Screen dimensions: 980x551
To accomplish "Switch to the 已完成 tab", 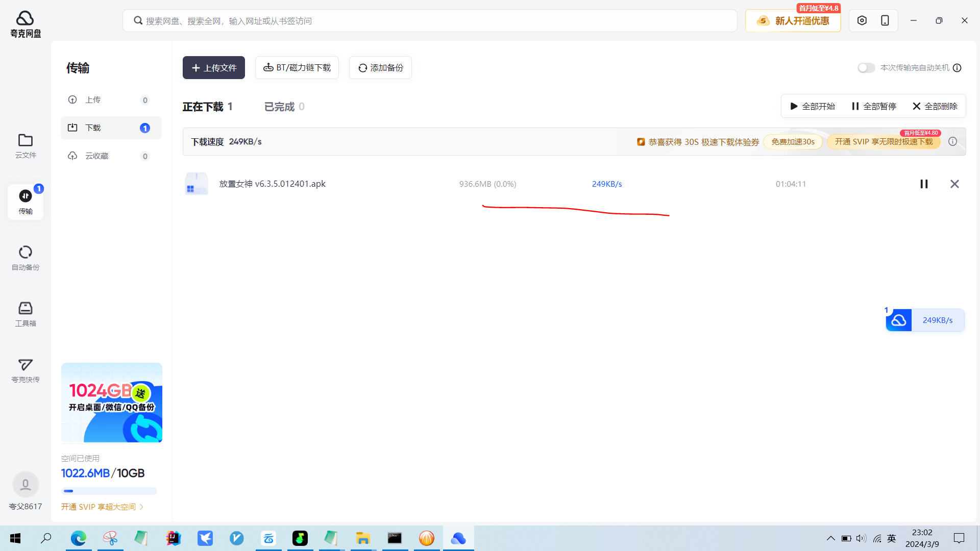I will pos(284,107).
